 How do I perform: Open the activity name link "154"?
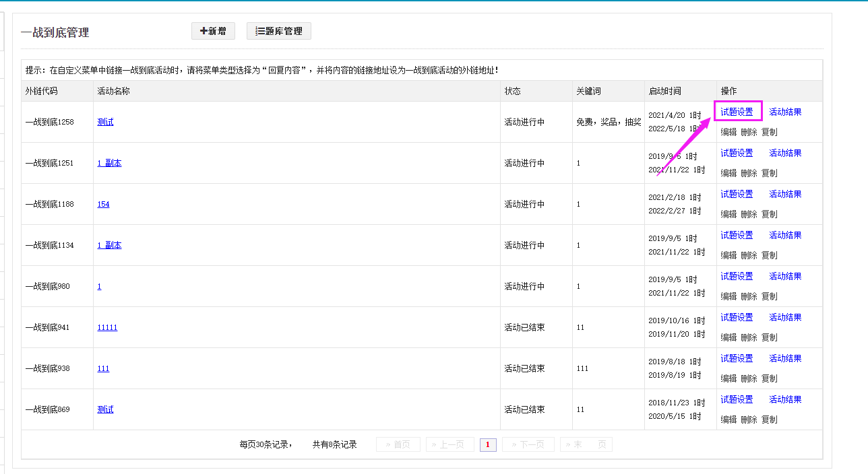tap(103, 204)
